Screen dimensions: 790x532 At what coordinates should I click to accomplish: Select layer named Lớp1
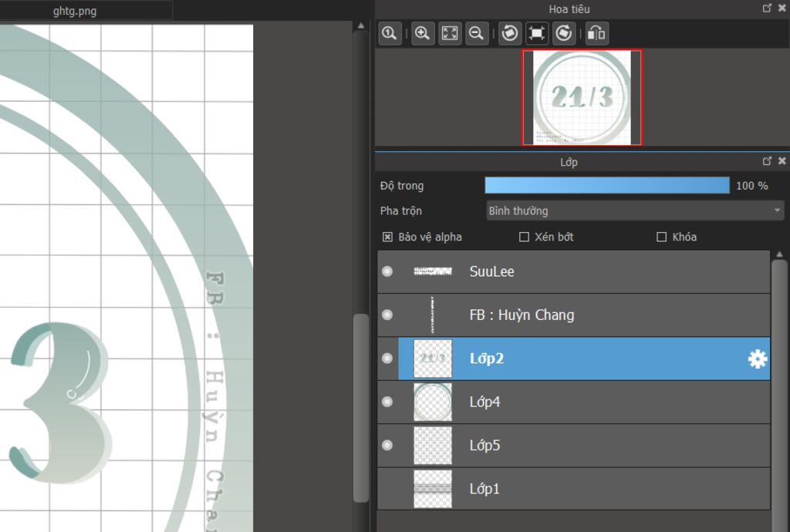(x=484, y=489)
